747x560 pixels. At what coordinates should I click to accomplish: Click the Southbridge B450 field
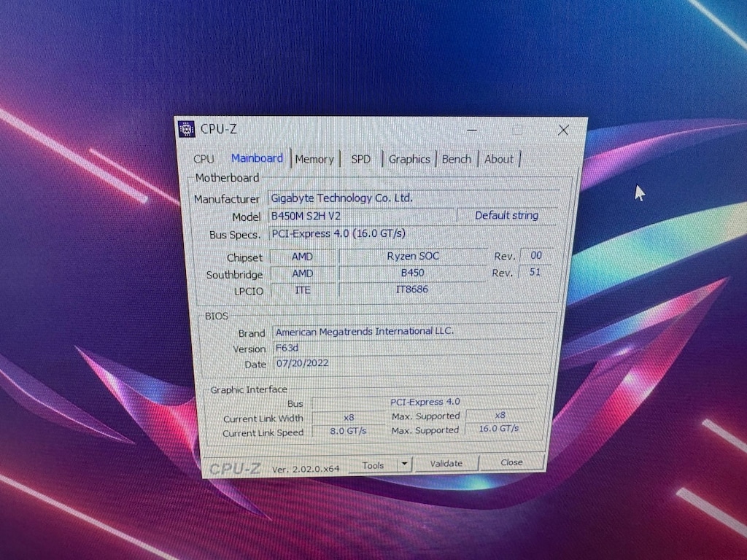413,273
